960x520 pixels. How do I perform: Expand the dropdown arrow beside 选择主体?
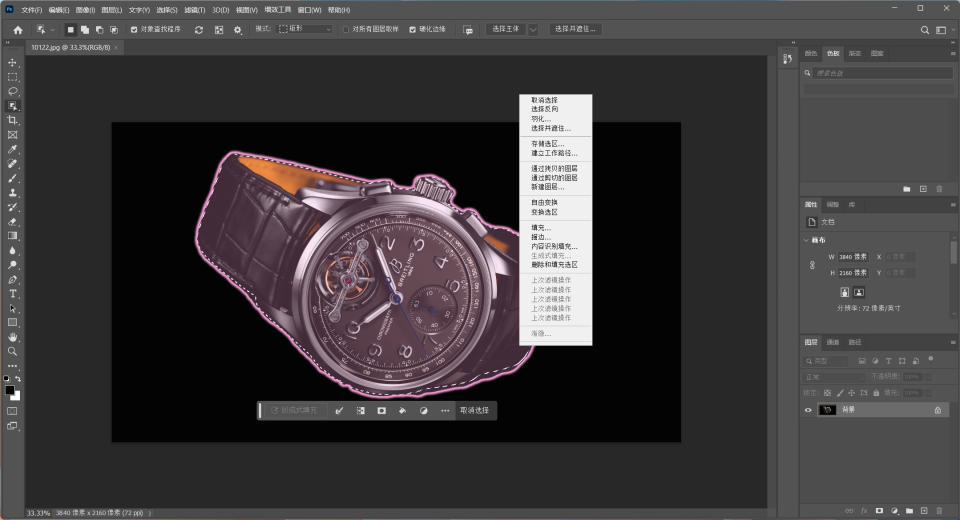(x=533, y=30)
